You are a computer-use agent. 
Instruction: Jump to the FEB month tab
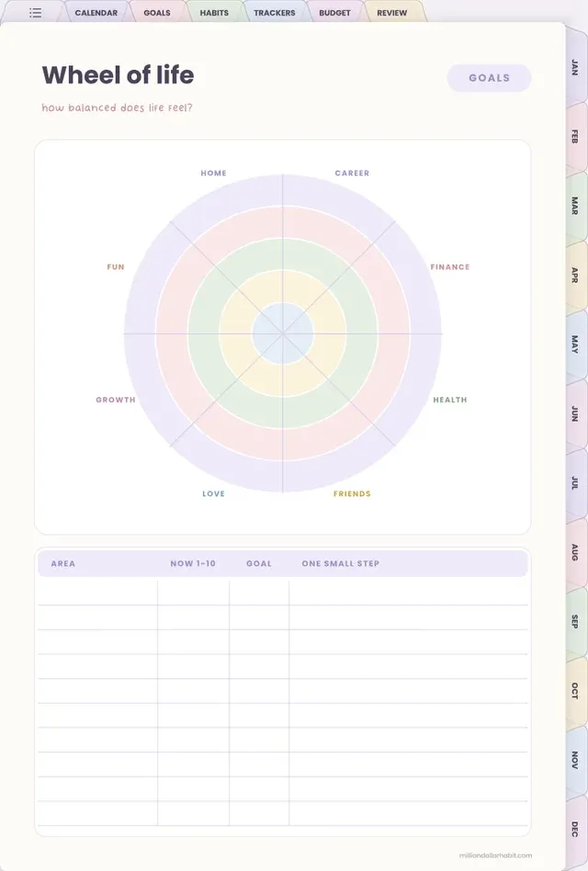click(x=575, y=137)
